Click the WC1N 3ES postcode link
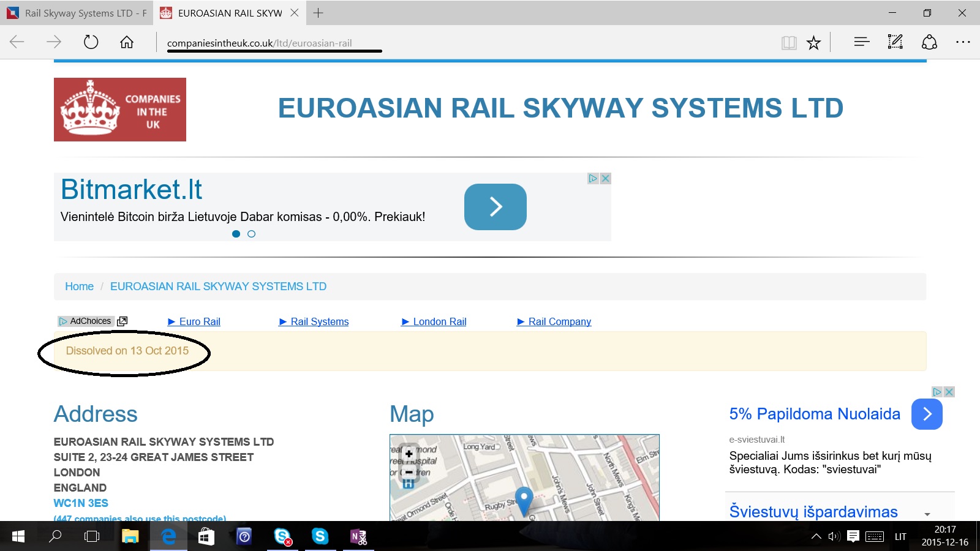This screenshot has height=551, width=980. point(81,503)
